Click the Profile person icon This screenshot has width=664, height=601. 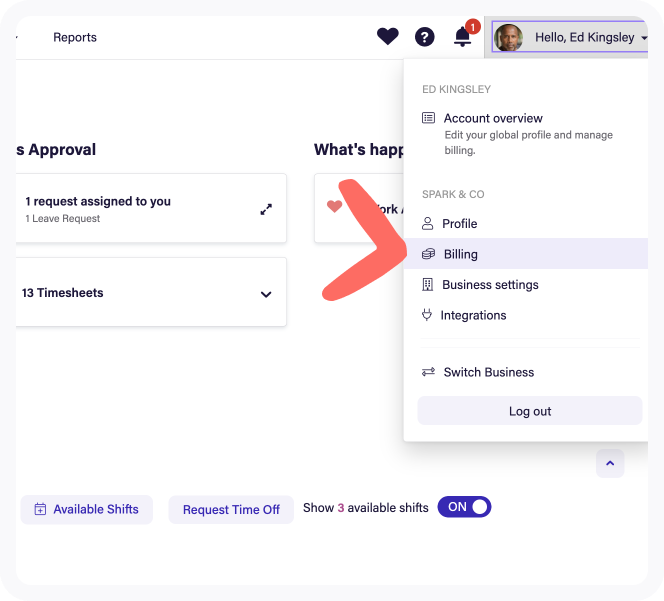click(x=427, y=223)
